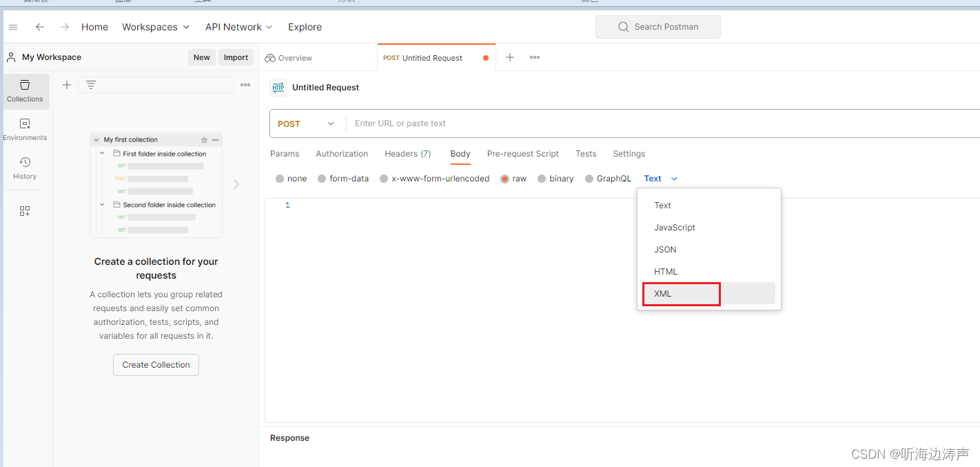Click the plus icon to open a new request tab
The height and width of the screenshot is (467, 980).
509,57
